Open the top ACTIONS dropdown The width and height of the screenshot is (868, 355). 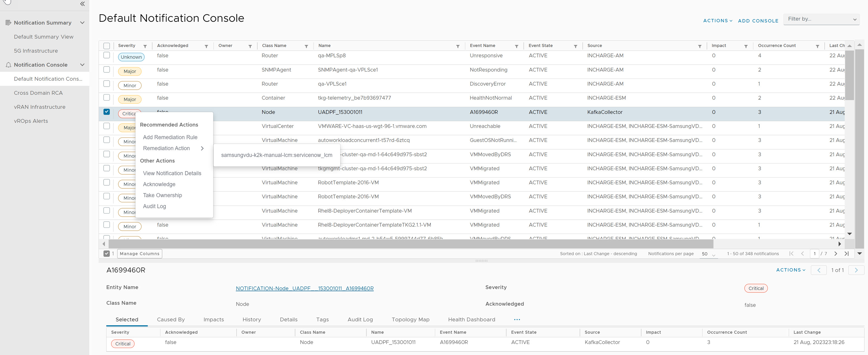point(718,21)
